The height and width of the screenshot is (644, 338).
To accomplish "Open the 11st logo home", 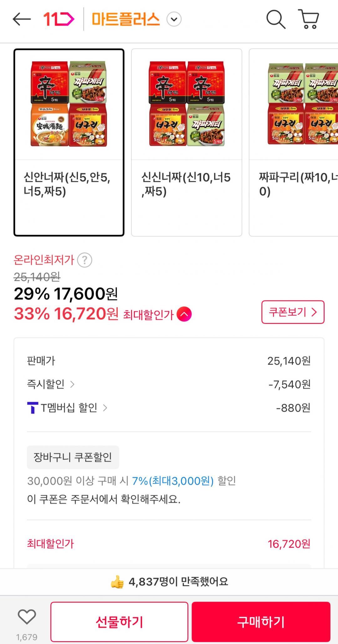I will [x=59, y=19].
